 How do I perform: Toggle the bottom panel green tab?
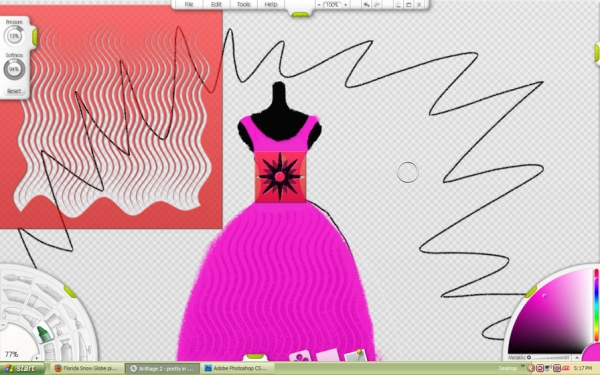pos(256,357)
